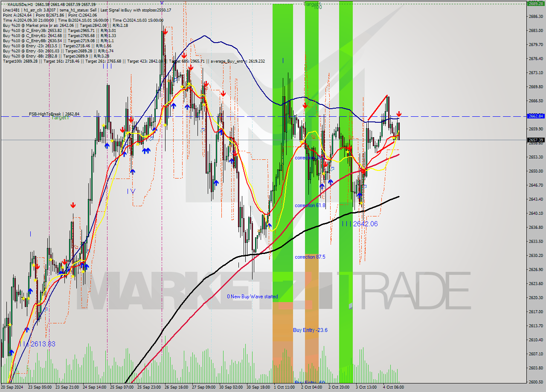Click the '0 New Buy Wave started' label

coord(252,297)
